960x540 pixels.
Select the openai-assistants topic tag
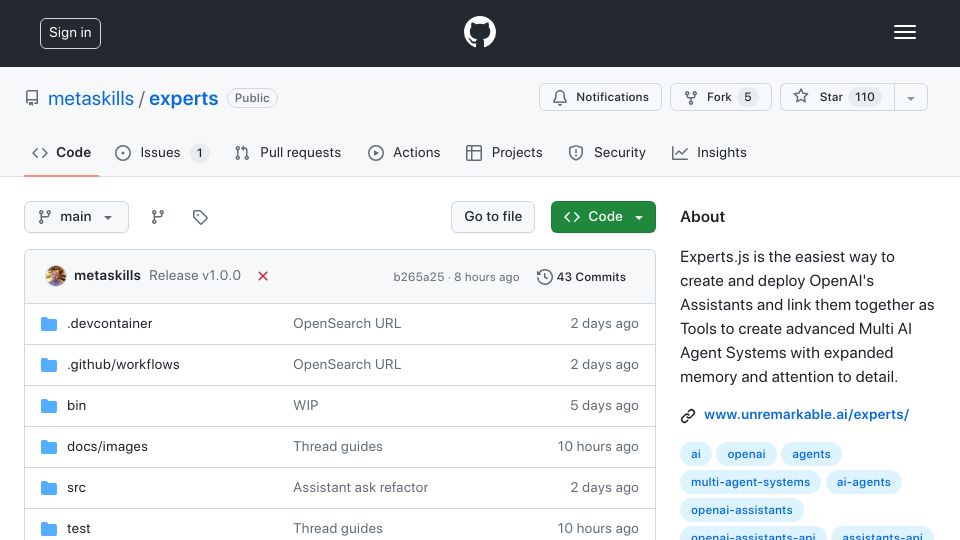point(741,510)
